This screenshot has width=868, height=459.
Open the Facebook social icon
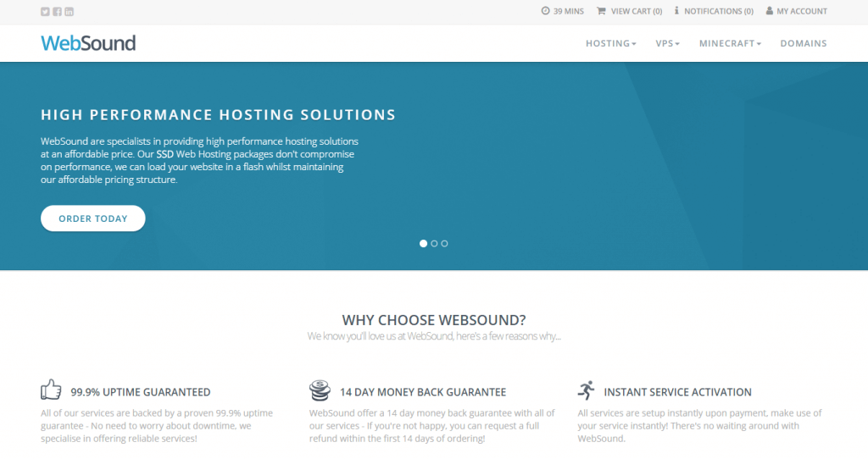point(57,12)
